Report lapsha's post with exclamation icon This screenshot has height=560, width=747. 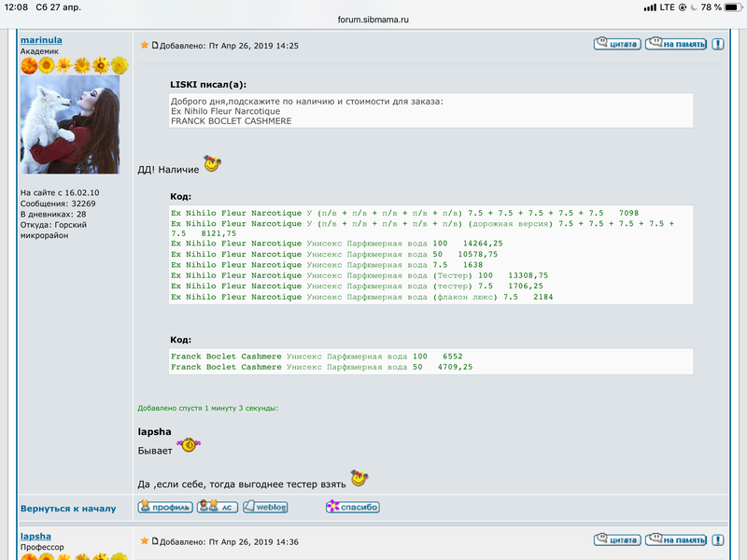[718, 540]
